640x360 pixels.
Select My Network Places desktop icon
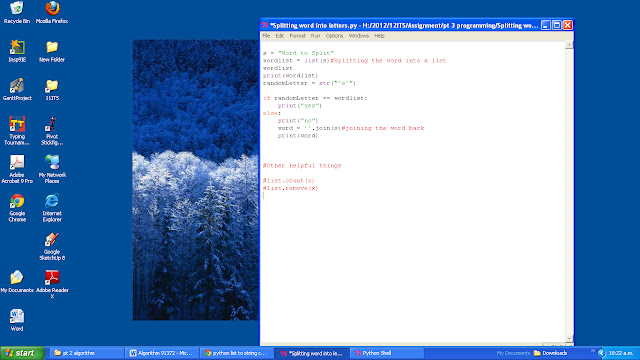point(52,169)
